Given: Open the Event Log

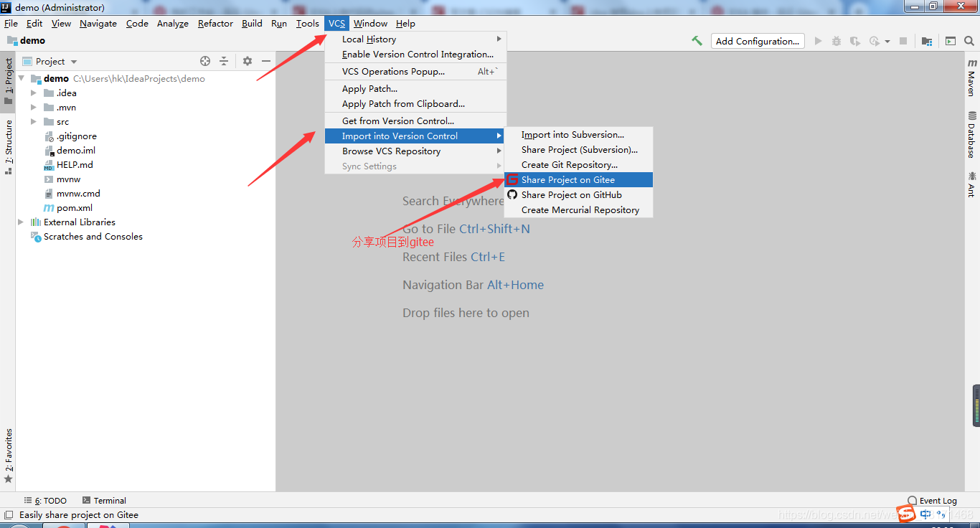Looking at the screenshot, I should click(x=932, y=500).
